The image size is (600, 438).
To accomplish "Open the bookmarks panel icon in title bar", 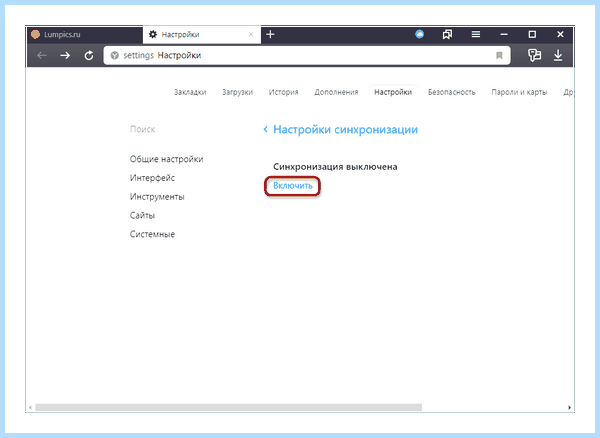I will (447, 34).
